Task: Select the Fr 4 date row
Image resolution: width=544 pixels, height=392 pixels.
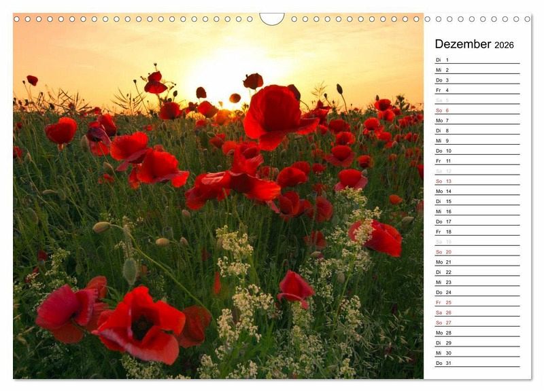Action: 477,90
